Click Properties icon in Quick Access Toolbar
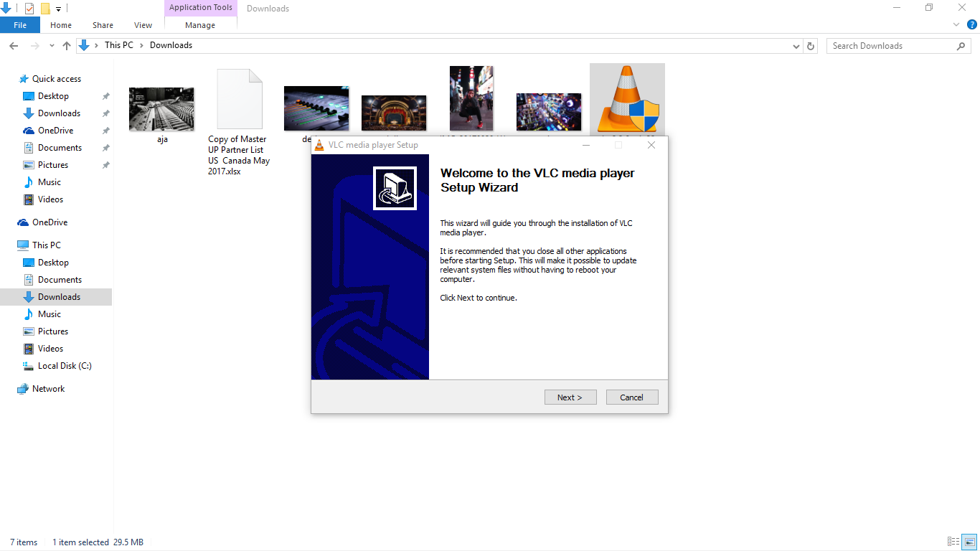Viewport: 980px width, 551px height. pyautogui.click(x=29, y=9)
